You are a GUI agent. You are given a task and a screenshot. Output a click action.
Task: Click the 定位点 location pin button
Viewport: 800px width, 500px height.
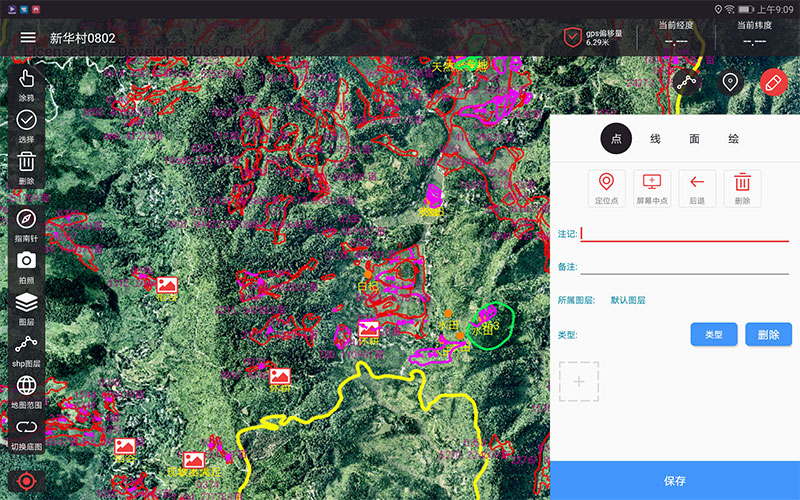click(607, 189)
